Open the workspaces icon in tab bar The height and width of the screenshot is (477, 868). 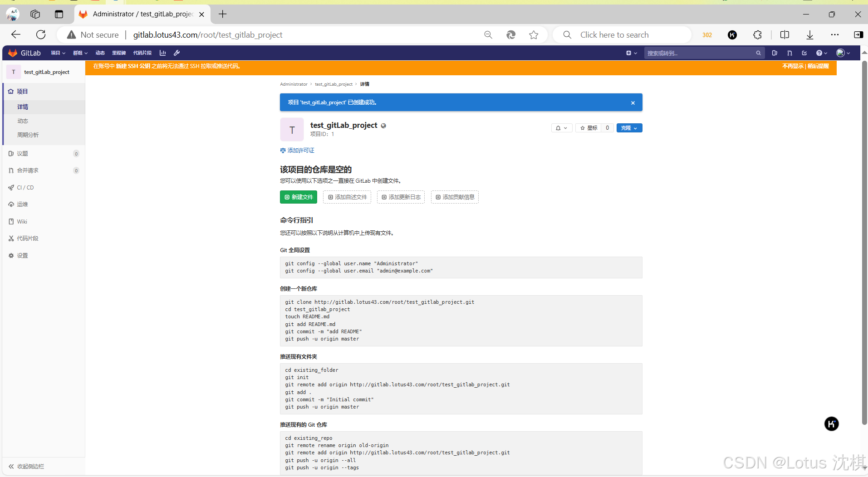35,14
